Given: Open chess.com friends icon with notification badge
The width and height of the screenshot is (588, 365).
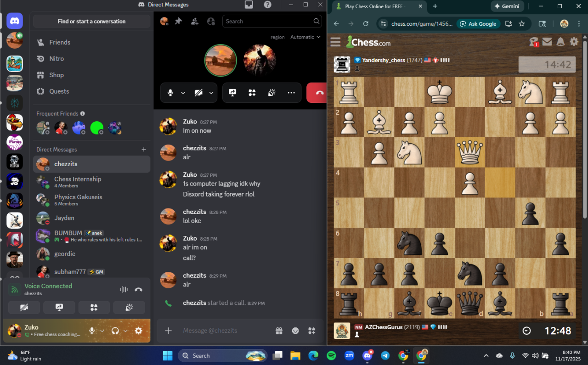Looking at the screenshot, I should (534, 42).
